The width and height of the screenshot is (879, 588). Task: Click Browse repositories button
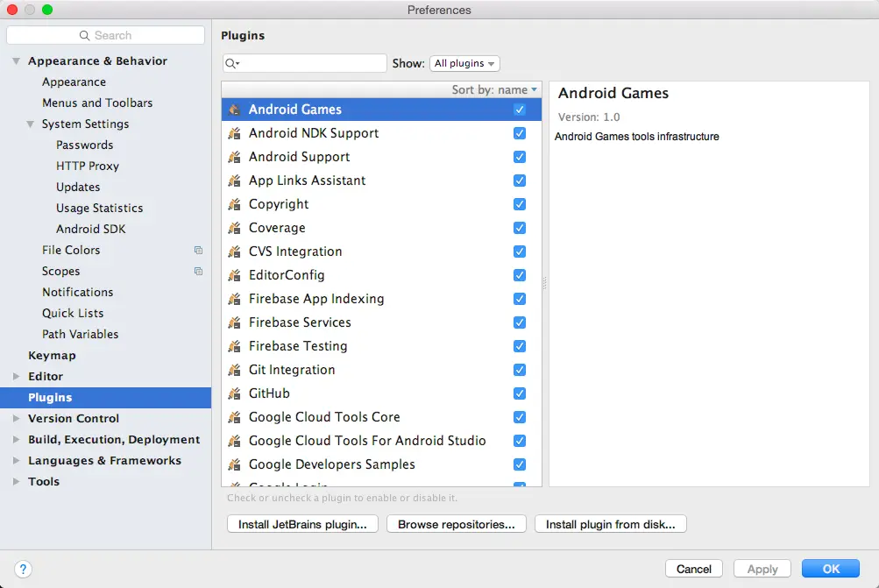(x=457, y=524)
